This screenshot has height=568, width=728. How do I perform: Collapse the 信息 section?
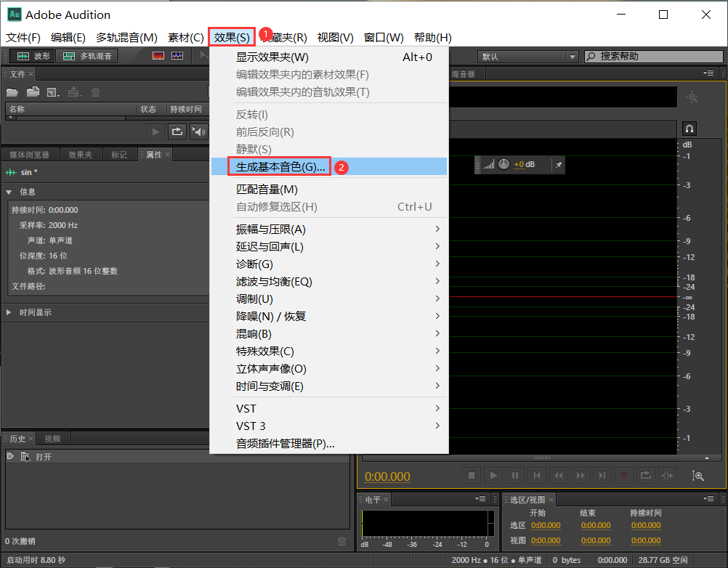(x=9, y=192)
